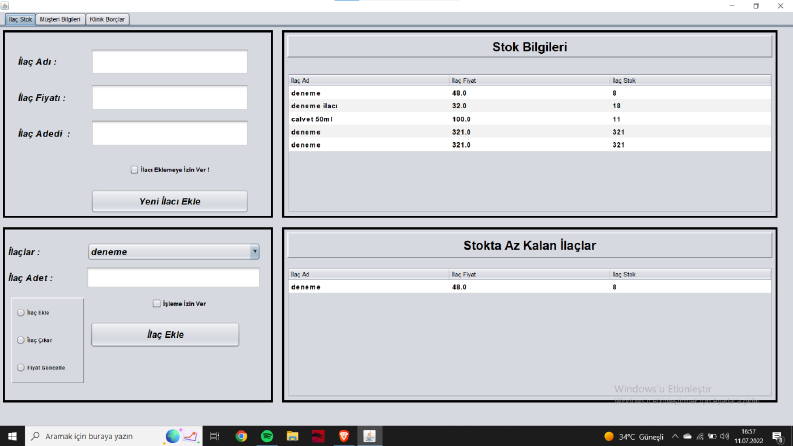Select the 'deneme ilacı' row

pos(530,106)
